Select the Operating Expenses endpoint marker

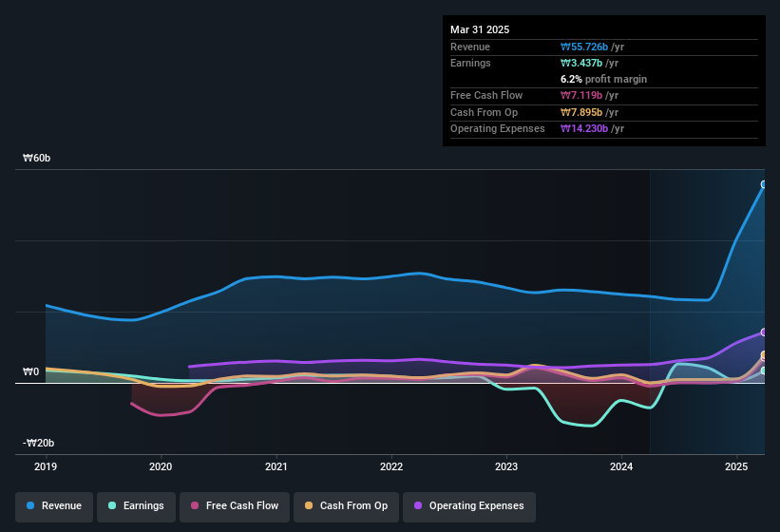coord(764,332)
